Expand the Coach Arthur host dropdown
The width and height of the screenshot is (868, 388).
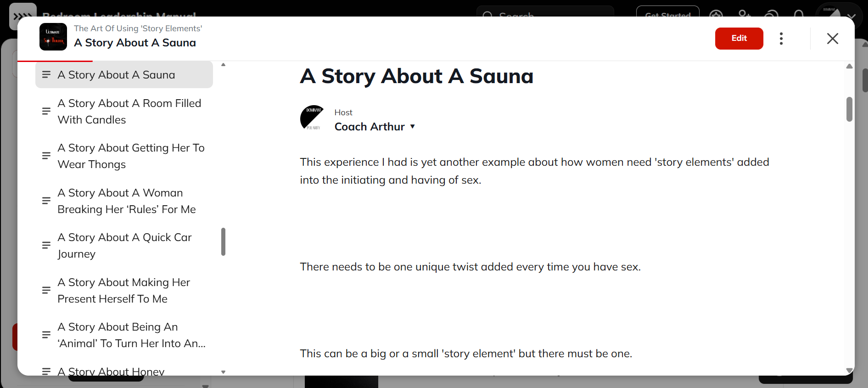(412, 127)
